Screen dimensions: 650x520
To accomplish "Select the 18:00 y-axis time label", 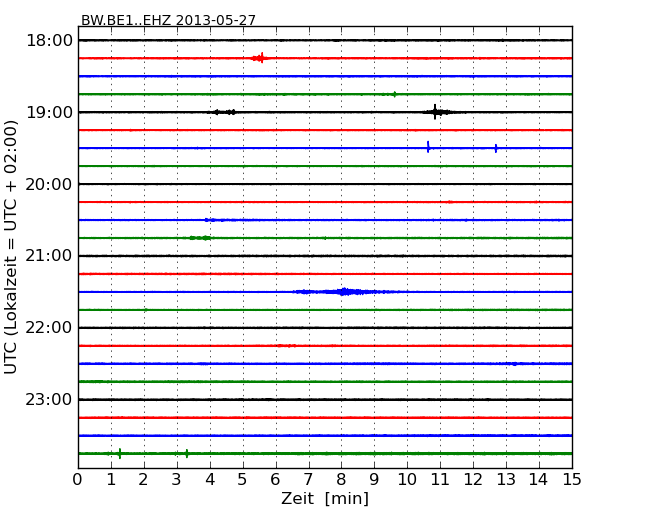I will (49, 41).
